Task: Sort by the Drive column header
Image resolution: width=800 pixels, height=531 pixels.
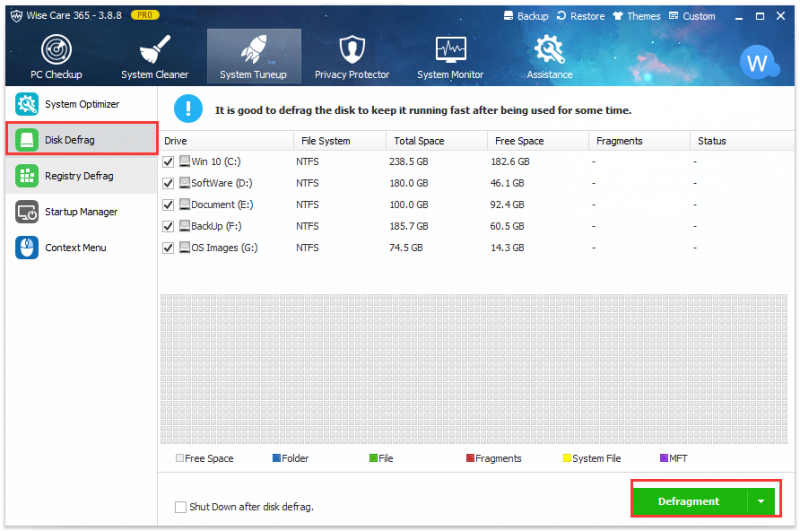Action: point(226,141)
